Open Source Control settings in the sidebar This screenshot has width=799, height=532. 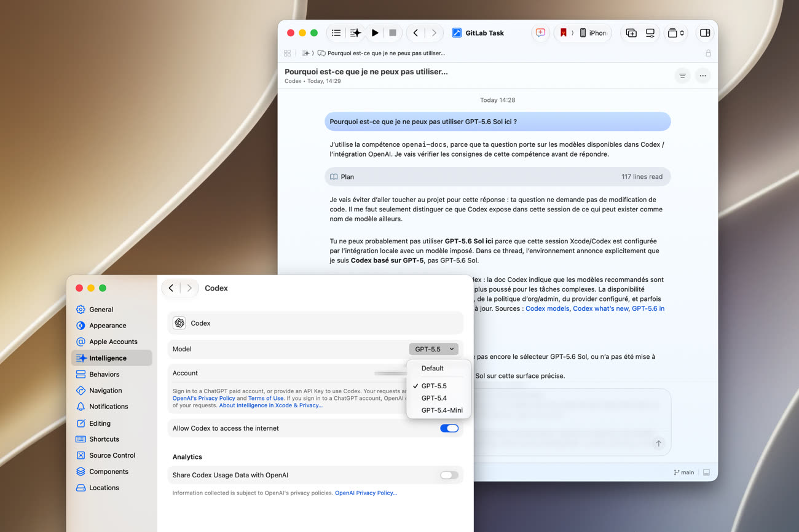coord(112,455)
